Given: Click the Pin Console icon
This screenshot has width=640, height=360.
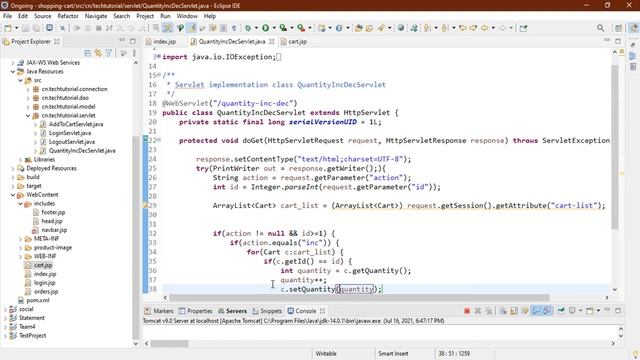Looking at the screenshot, I should click(561, 311).
